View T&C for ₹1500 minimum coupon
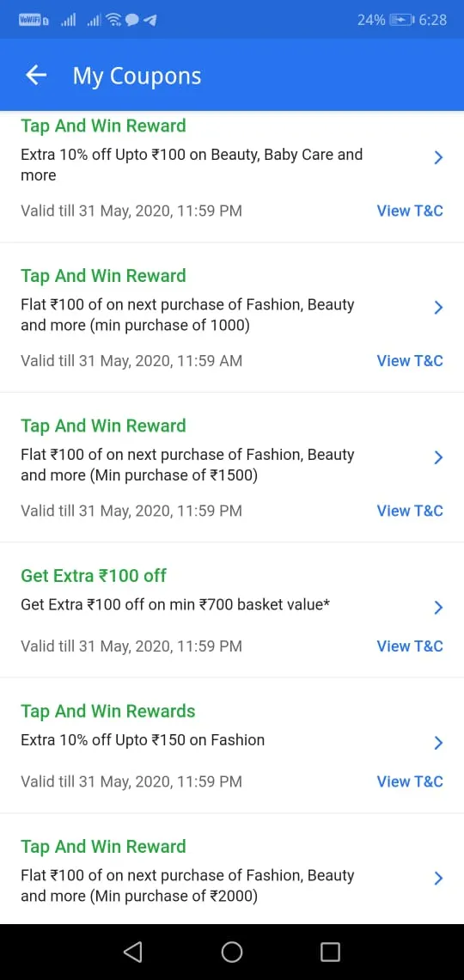This screenshot has width=464, height=980. pos(410,511)
